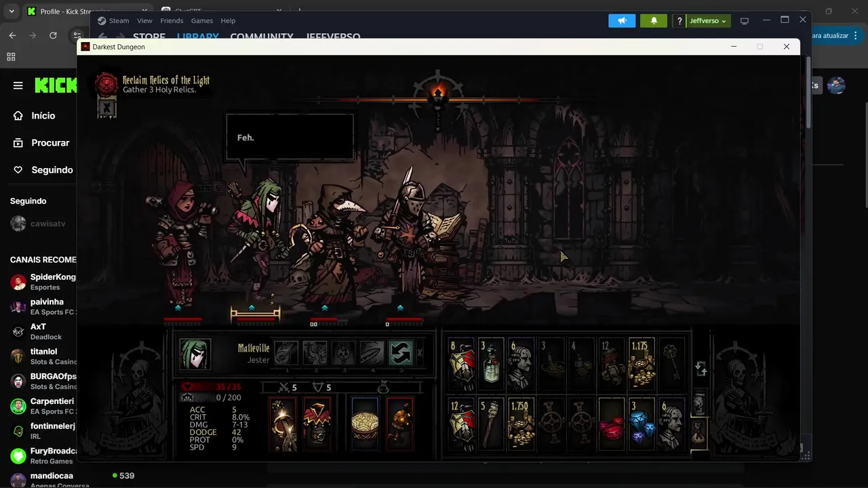The width and height of the screenshot is (868, 488).
Task: Open the browser apps grid icon
Action: 11,57
